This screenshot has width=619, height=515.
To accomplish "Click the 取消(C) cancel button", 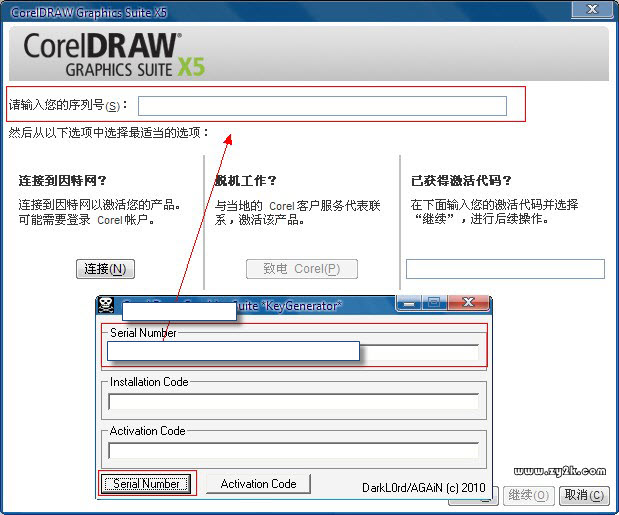I will [584, 495].
